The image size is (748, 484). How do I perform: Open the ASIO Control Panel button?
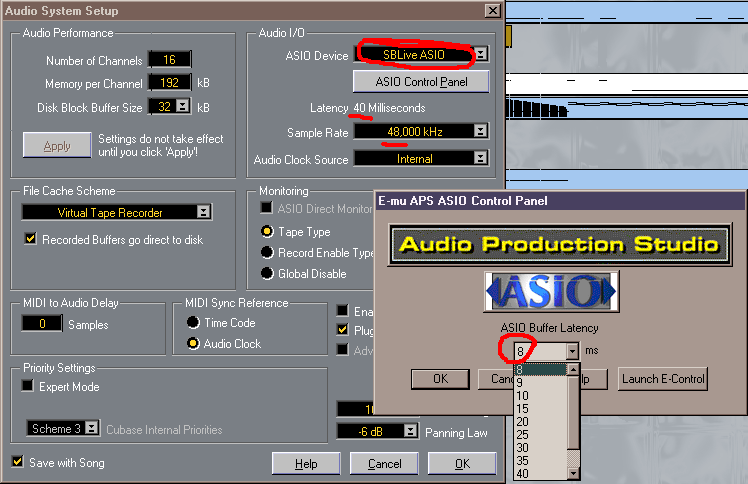[421, 82]
